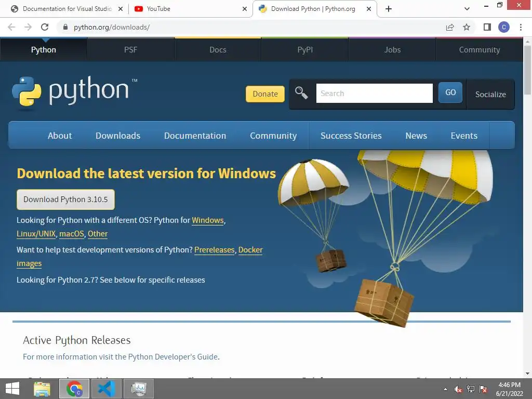Click the Action Center flag tray icon
The image size is (532, 399).
pos(483,389)
